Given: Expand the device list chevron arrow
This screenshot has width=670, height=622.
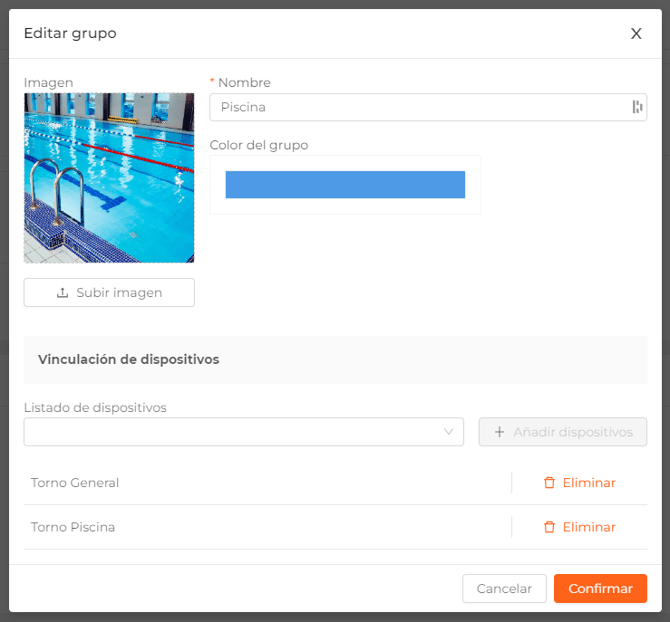Looking at the screenshot, I should tap(449, 432).
